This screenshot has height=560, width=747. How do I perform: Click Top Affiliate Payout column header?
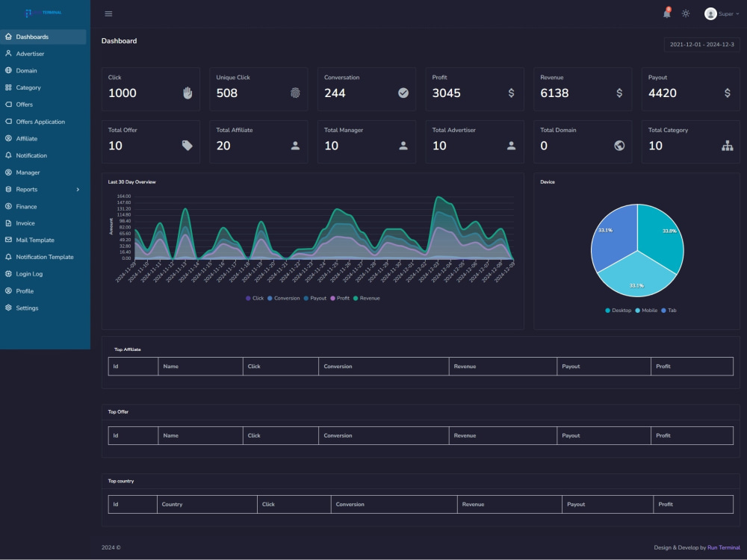(604, 366)
